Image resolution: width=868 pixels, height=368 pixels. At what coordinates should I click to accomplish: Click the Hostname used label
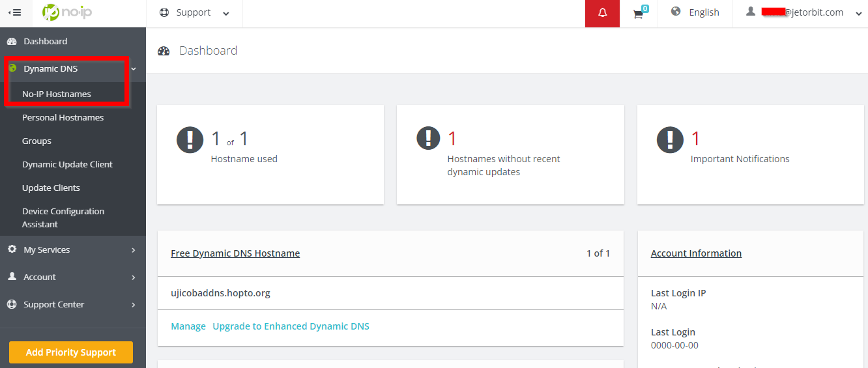pyautogui.click(x=244, y=159)
